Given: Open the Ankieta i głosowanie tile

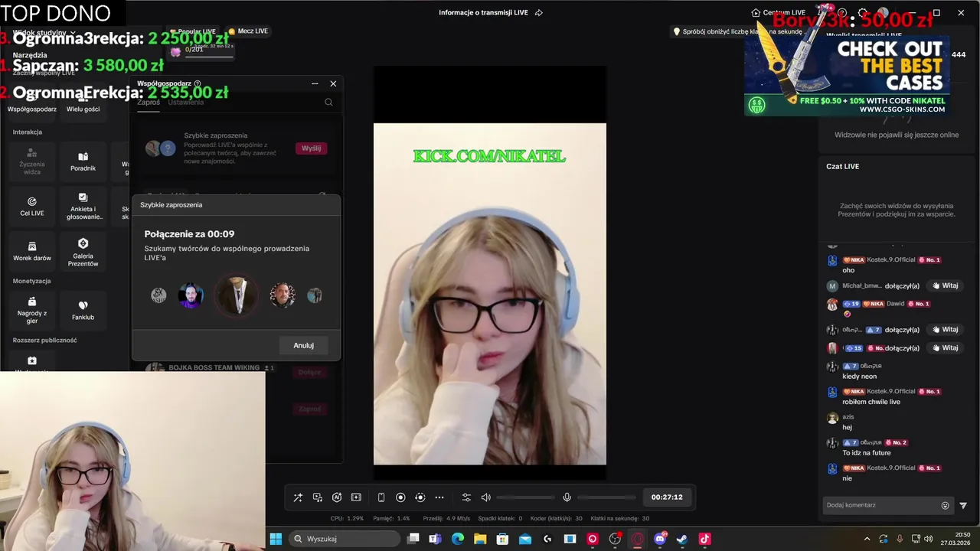Looking at the screenshot, I should pos(83,207).
